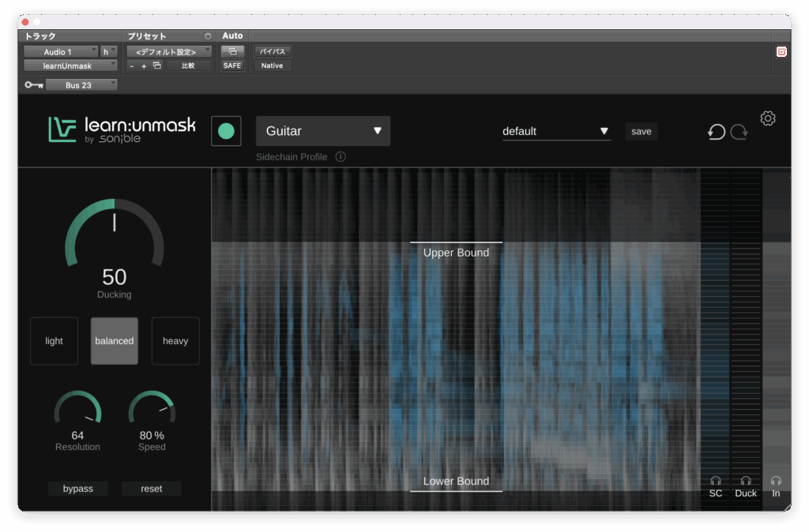Click the Speed knob
The height and width of the screenshot is (532, 809).
pyautogui.click(x=152, y=407)
